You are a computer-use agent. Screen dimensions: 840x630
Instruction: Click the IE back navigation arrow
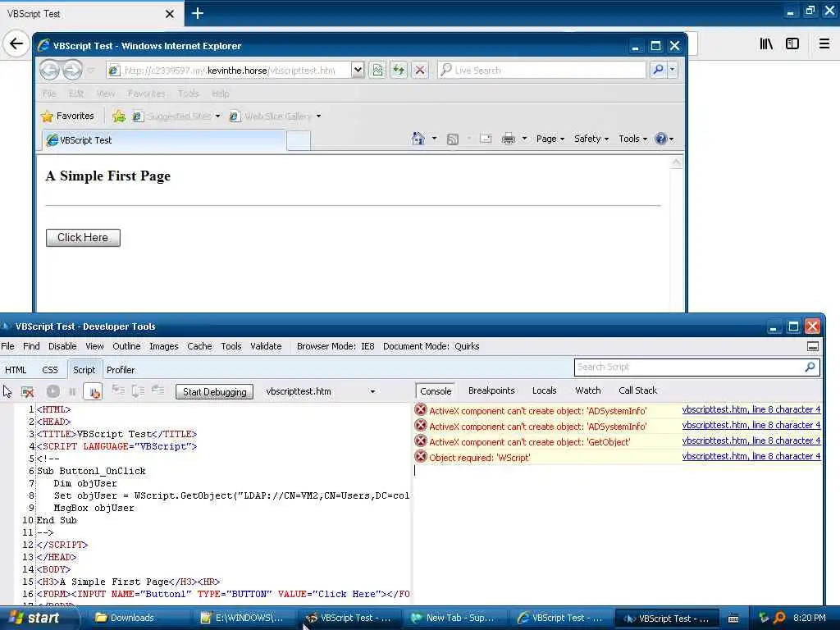point(50,71)
